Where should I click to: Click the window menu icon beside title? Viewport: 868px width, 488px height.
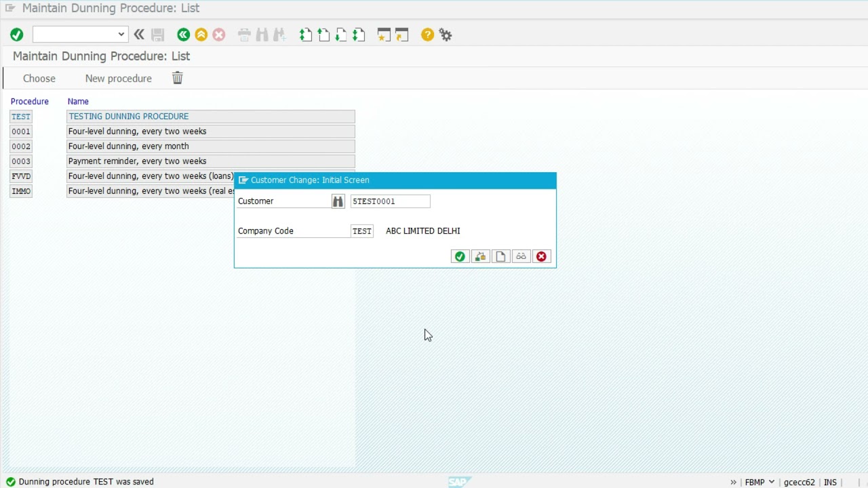point(10,8)
